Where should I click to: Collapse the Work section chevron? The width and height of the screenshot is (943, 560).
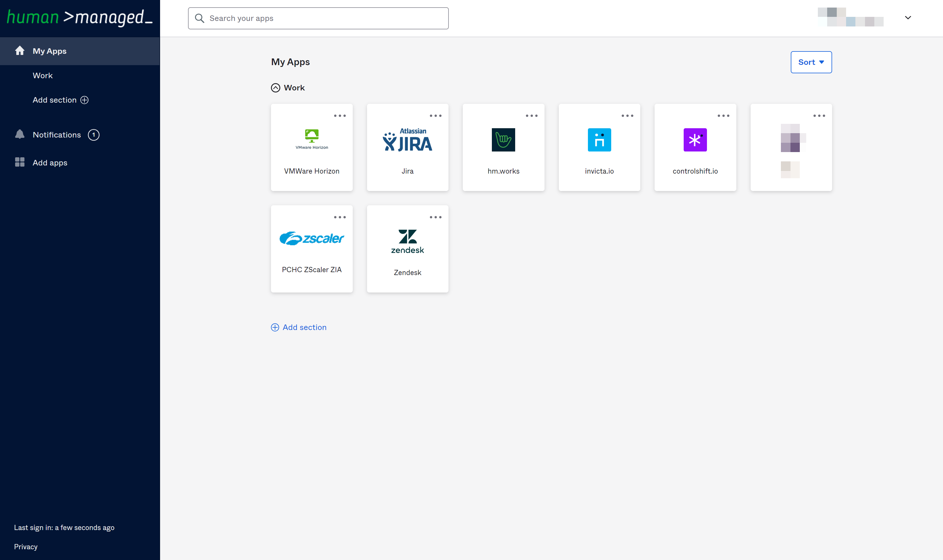pyautogui.click(x=275, y=88)
